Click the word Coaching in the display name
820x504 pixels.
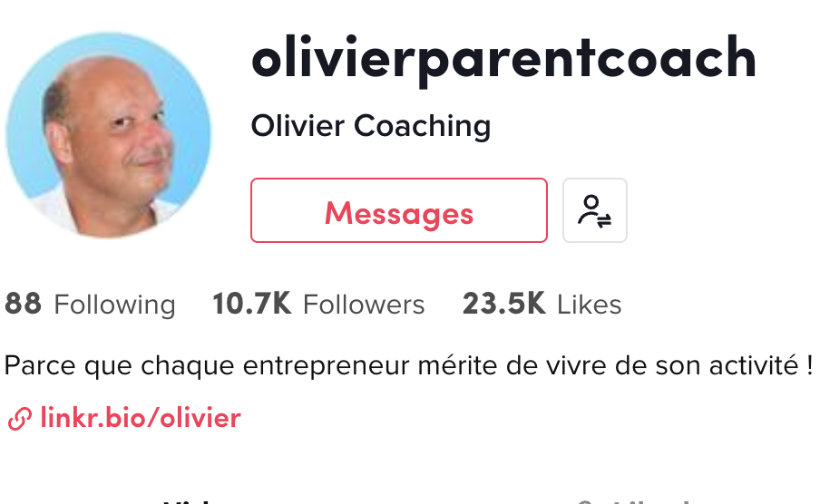tap(423, 127)
